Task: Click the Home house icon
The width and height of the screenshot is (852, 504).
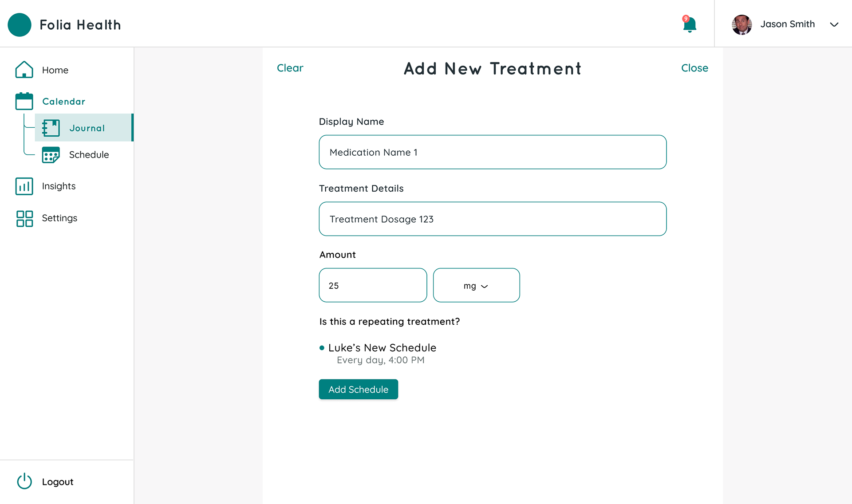Action: click(24, 70)
